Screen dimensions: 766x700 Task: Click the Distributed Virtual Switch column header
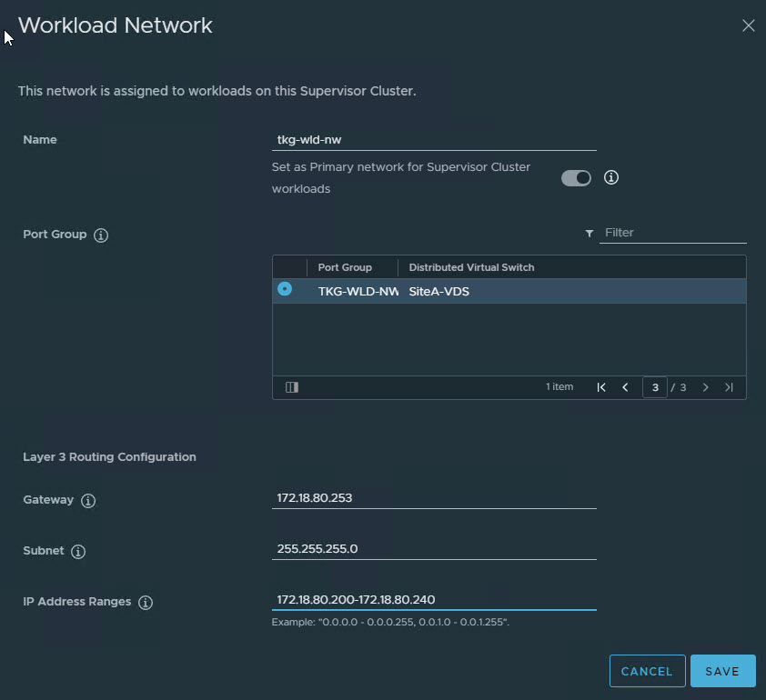pyautogui.click(x=471, y=267)
